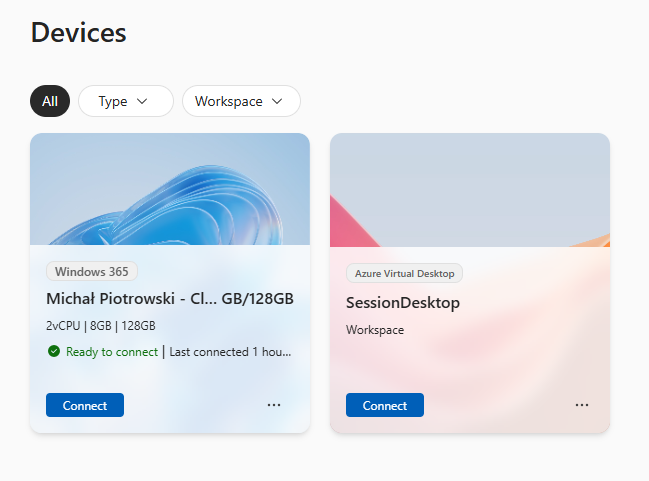
Task: Click the Windows 365 type badge
Action: point(91,272)
